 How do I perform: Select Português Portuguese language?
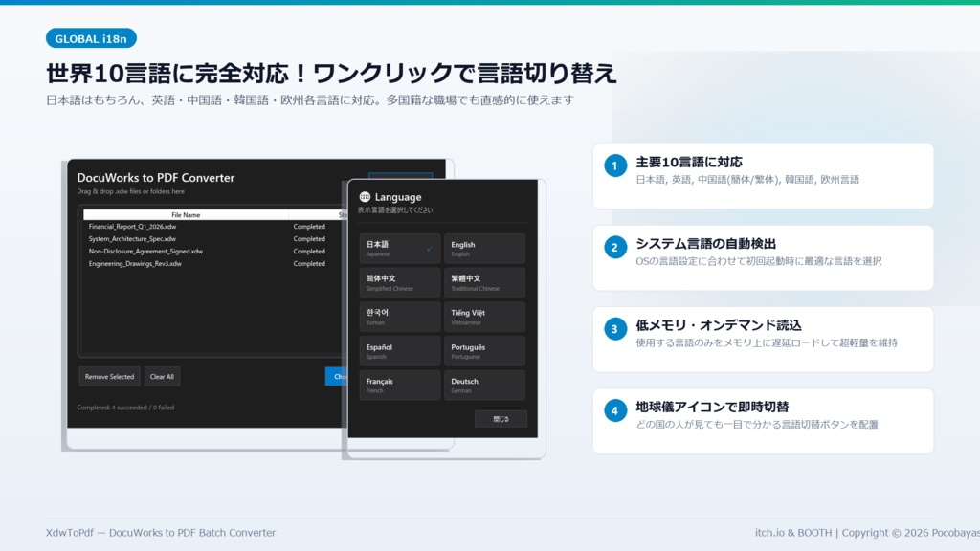(x=484, y=351)
